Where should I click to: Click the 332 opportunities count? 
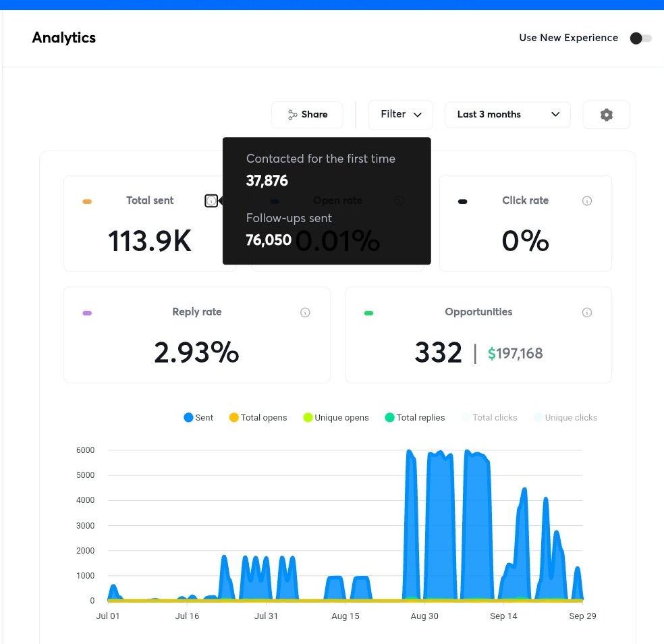click(x=438, y=352)
